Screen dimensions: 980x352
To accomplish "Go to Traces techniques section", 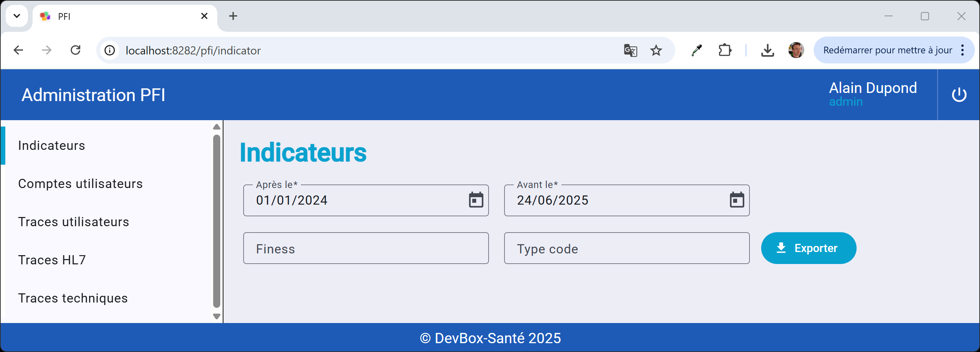I will coord(73,298).
